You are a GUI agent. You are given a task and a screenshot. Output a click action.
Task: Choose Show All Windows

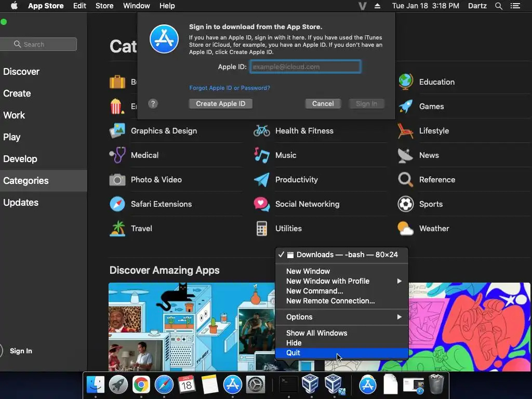coord(342,333)
